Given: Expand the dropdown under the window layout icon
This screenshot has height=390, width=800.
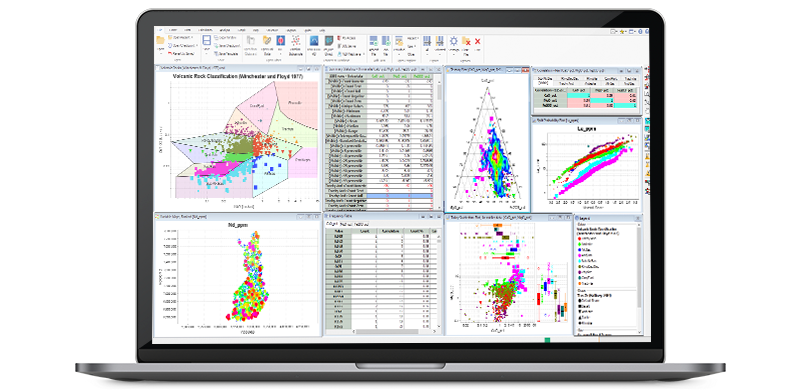Looking at the screenshot, I should tap(207, 54).
